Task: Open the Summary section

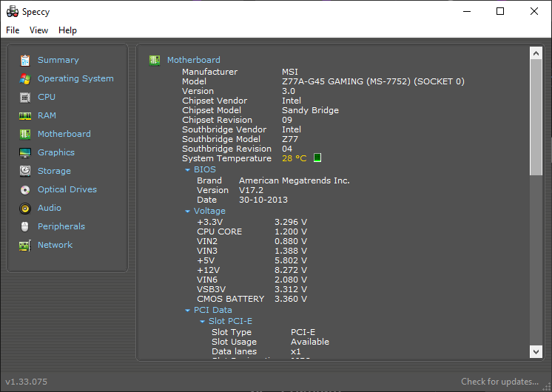Action: click(x=58, y=60)
